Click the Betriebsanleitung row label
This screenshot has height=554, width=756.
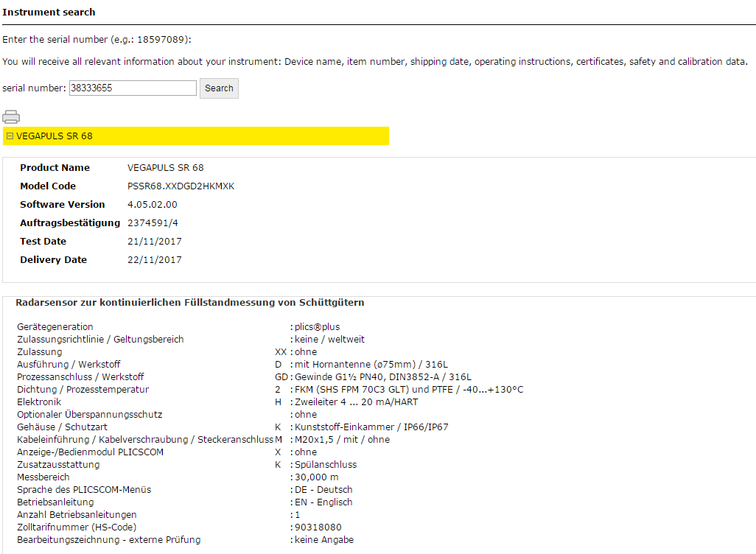click(x=55, y=502)
